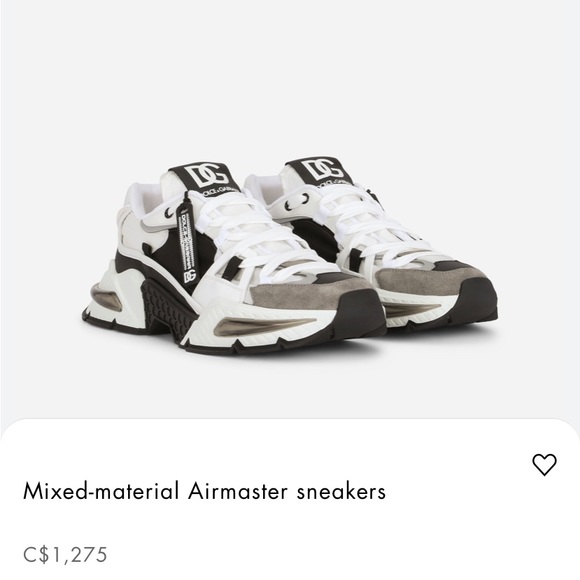Tap the white product details card background
Viewport: 580px width, 580px height.
tap(290, 525)
